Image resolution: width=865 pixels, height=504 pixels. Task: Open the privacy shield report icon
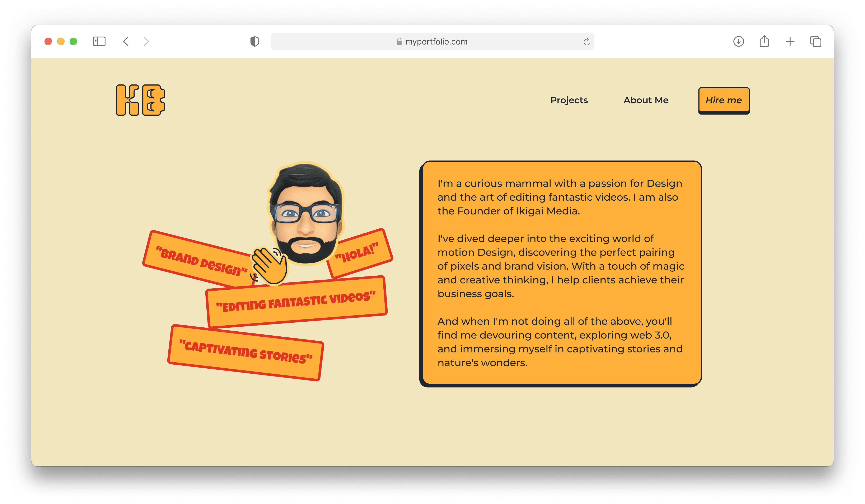click(255, 42)
